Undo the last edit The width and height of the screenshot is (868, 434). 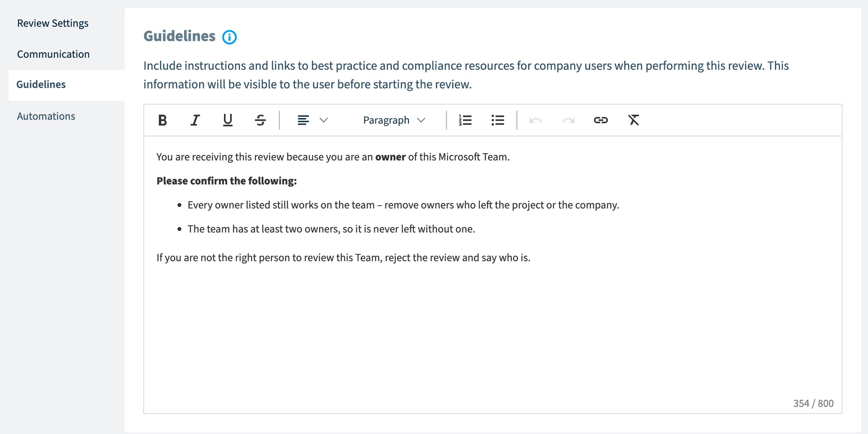536,120
